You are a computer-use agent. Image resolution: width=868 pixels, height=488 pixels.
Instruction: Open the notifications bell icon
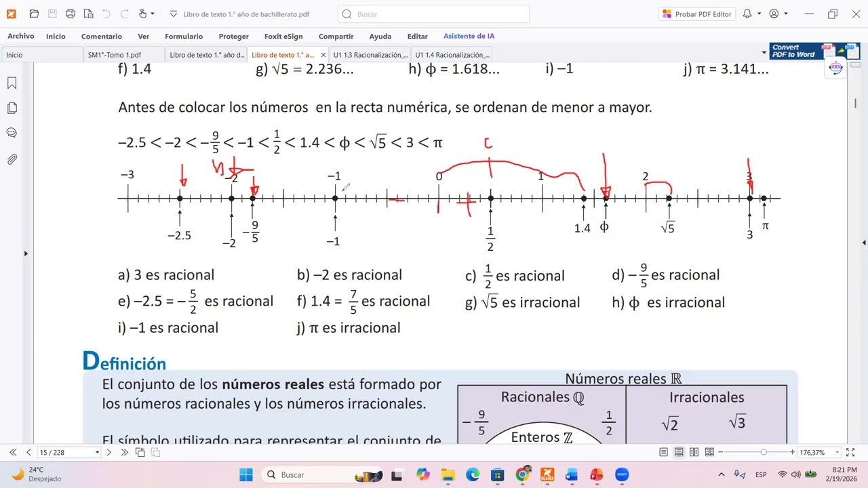coord(747,14)
